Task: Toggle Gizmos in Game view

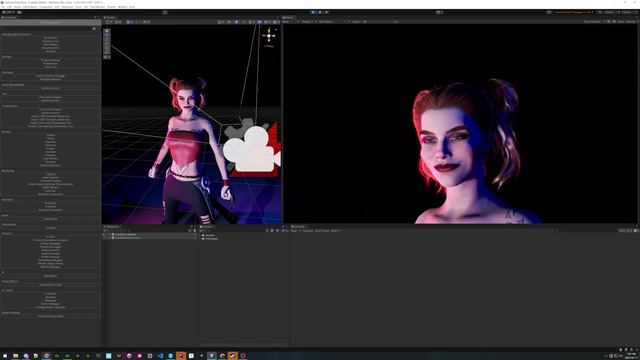Action: pos(631,22)
